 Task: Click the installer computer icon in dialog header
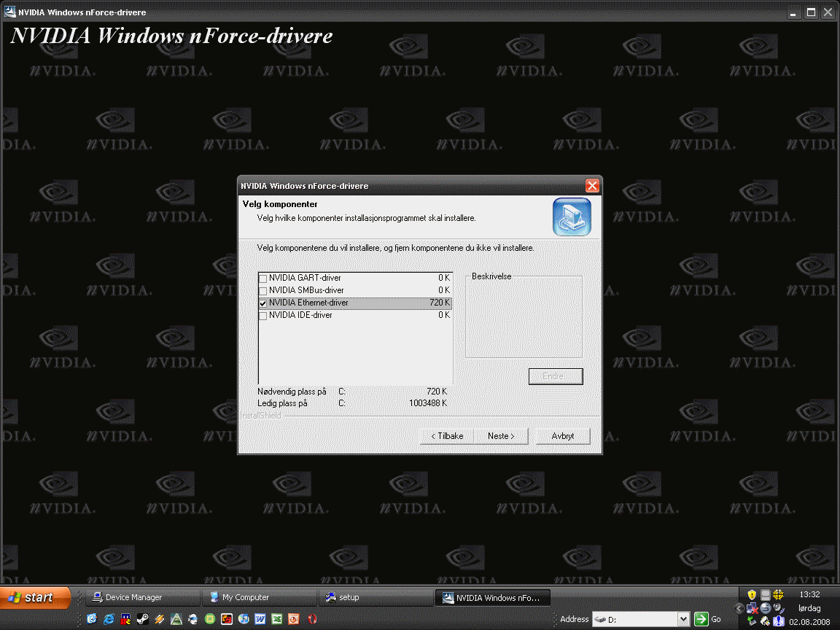pyautogui.click(x=572, y=217)
